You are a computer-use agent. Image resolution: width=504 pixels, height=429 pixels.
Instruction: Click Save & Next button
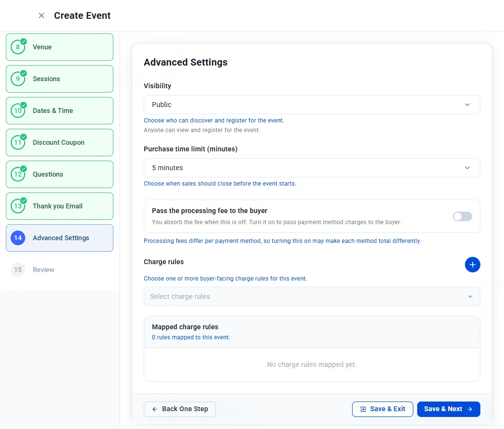coord(449,409)
